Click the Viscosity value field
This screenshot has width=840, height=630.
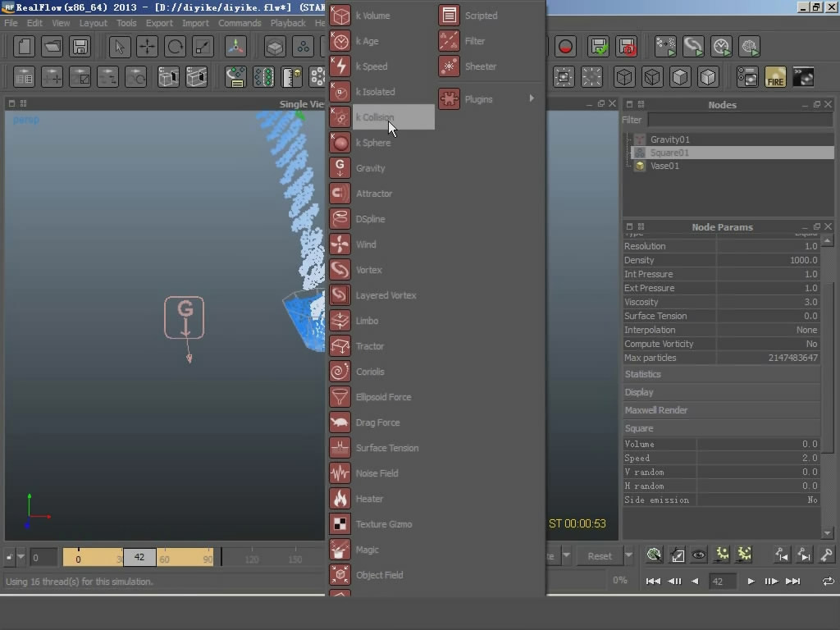coord(768,302)
